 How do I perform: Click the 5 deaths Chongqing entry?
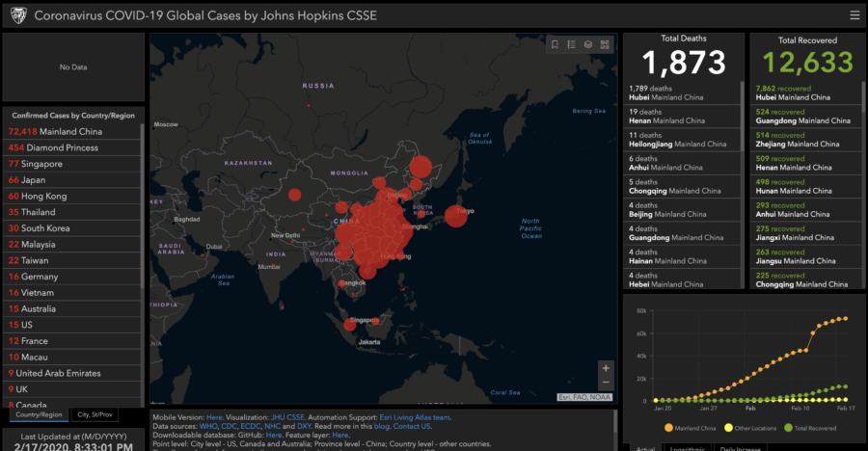tap(683, 187)
